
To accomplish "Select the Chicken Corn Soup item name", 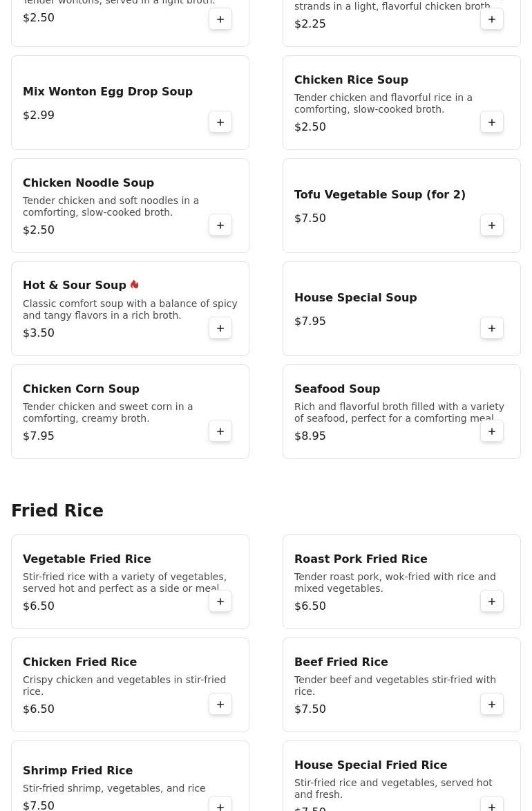I will pyautogui.click(x=81, y=389).
